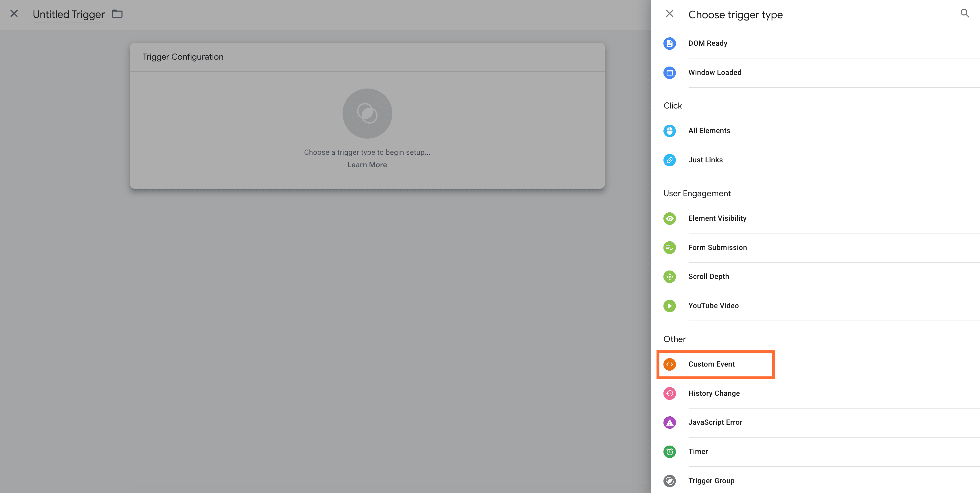Open search in trigger type panel
The width and height of the screenshot is (980, 493).
965,14
